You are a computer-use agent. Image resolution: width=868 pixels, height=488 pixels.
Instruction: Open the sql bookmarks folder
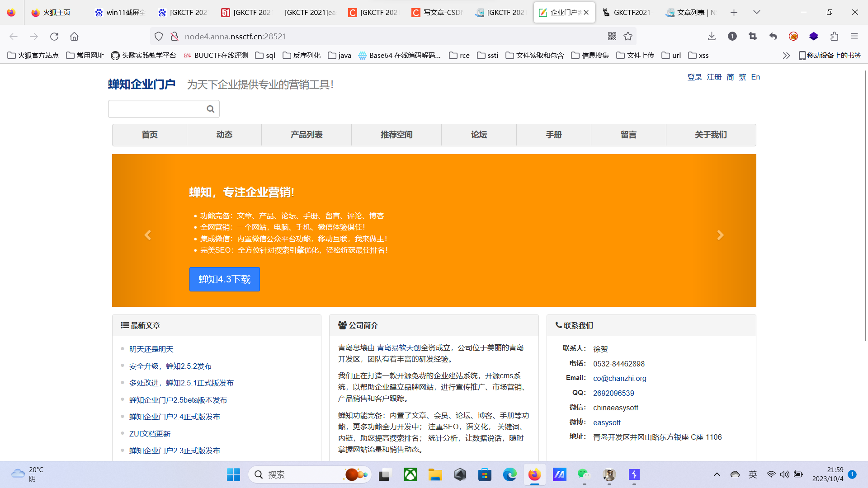click(265, 55)
